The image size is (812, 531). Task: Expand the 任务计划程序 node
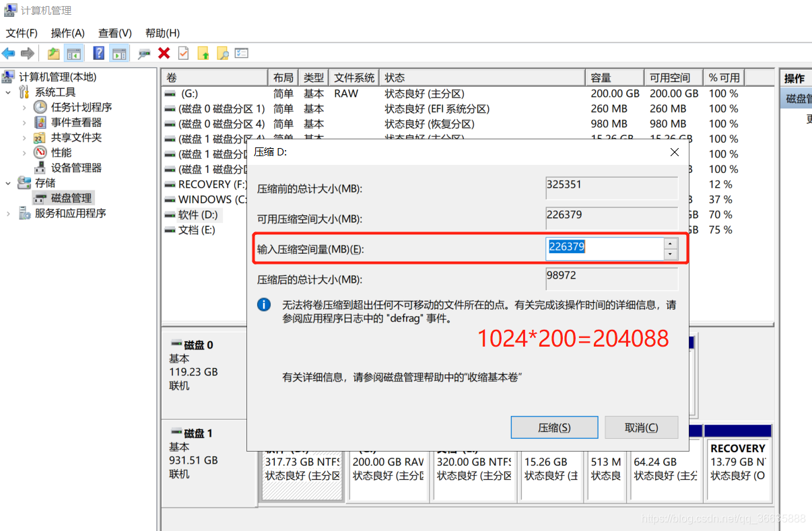(x=24, y=107)
